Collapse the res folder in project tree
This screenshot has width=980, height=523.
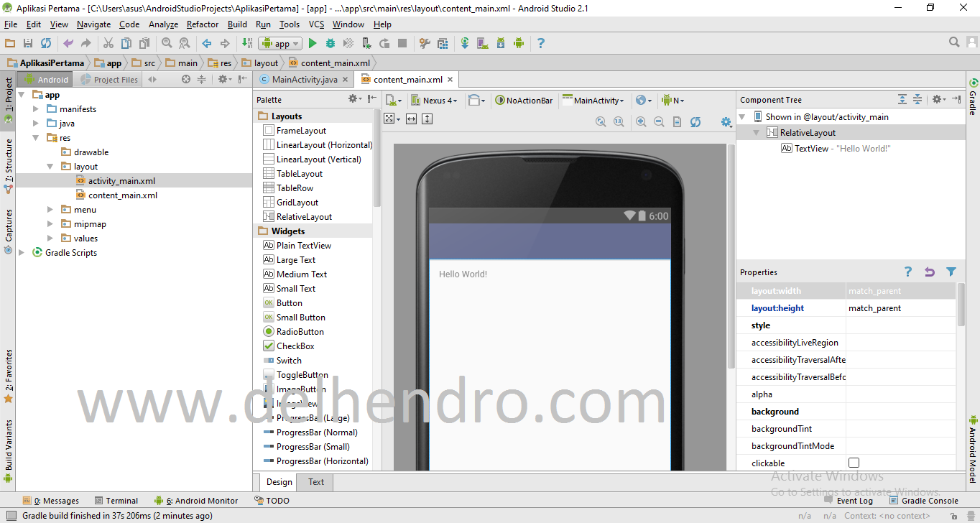37,137
